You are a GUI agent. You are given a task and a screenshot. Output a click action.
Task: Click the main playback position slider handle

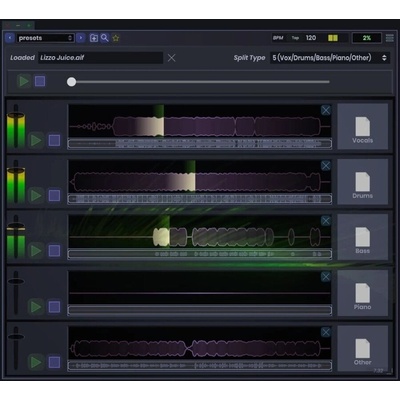[x=71, y=82]
